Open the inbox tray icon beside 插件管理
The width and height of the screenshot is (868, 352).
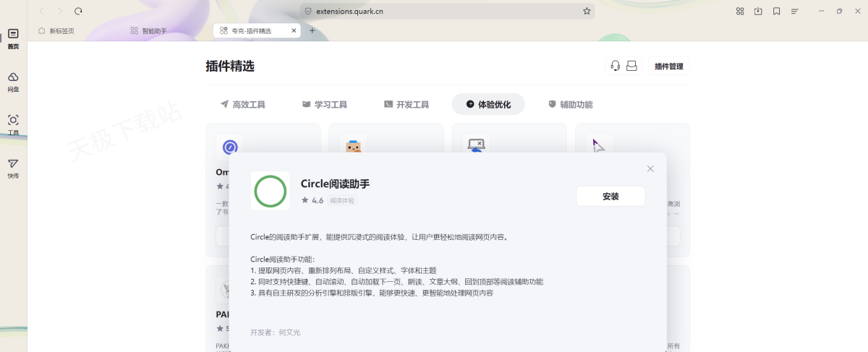point(631,66)
